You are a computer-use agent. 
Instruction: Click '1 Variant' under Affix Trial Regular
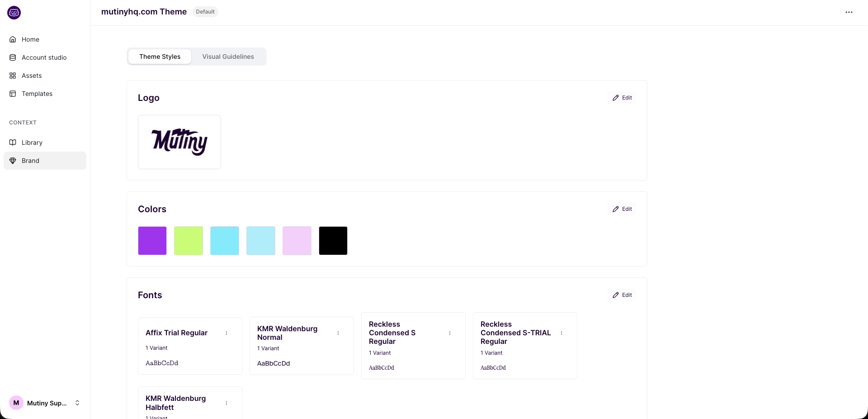tap(156, 348)
